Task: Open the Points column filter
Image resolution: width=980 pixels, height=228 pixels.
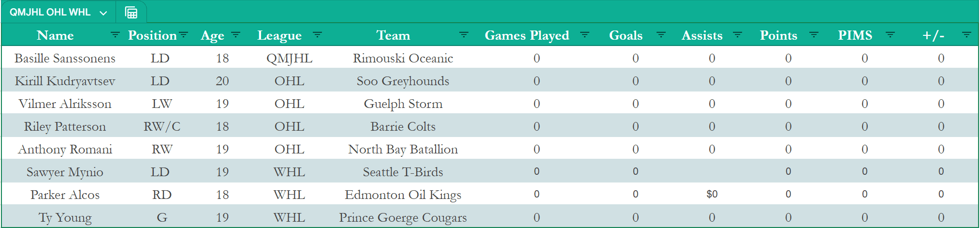Action: pos(814,35)
